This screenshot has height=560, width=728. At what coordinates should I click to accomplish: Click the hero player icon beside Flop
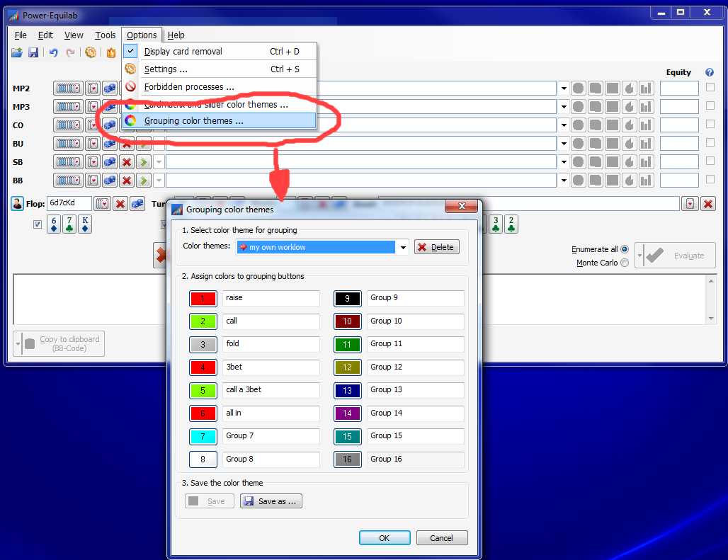click(17, 203)
